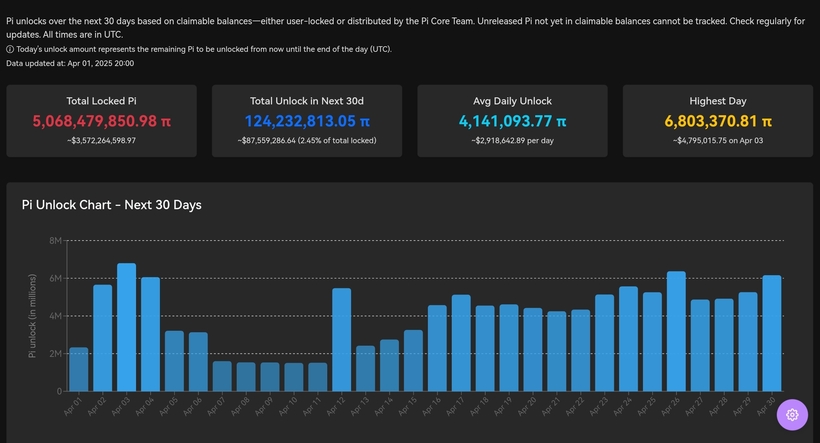Click the Apr 17 bar in chart
The height and width of the screenshot is (443, 820).
point(461,343)
